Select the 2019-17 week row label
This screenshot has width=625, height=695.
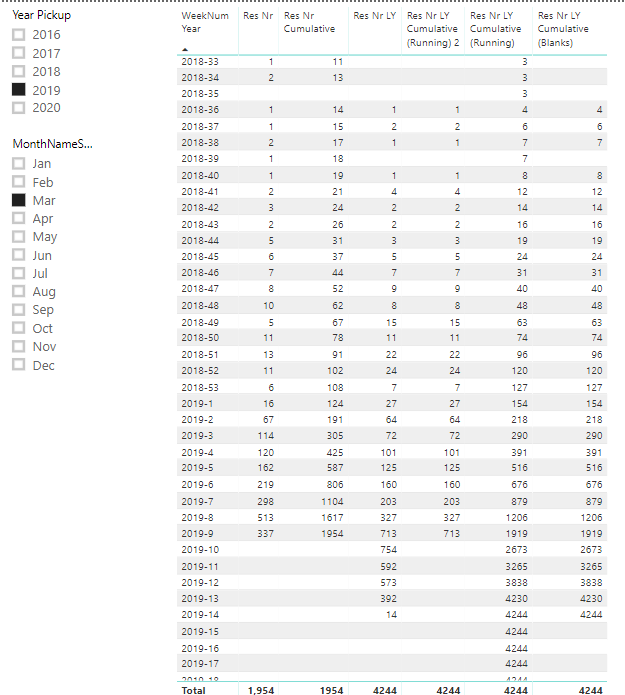pyautogui.click(x=200, y=664)
